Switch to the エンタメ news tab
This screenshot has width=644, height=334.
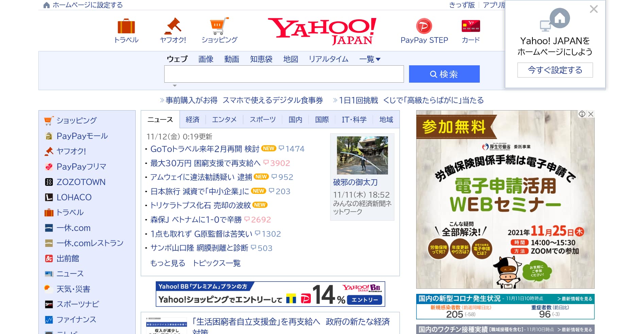(x=224, y=120)
